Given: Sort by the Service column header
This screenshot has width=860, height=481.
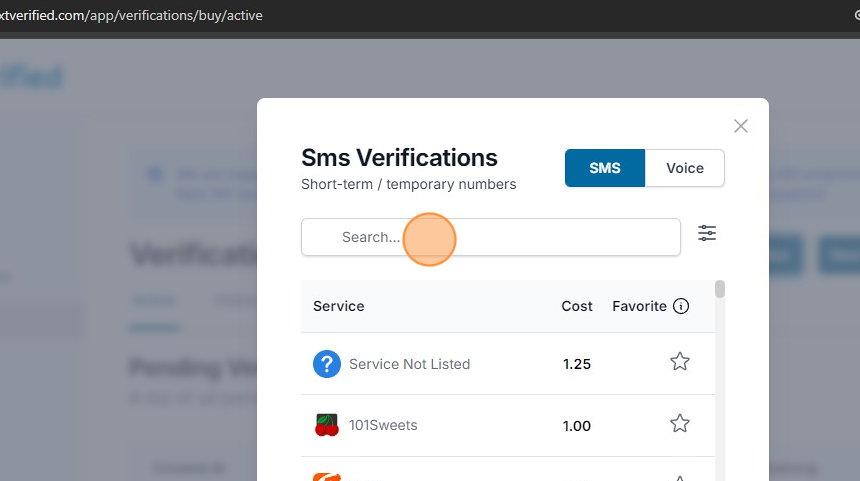Looking at the screenshot, I should [339, 306].
